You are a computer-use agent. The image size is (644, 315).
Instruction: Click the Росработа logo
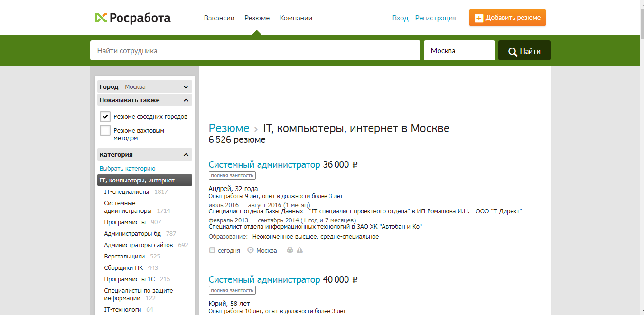(x=132, y=18)
